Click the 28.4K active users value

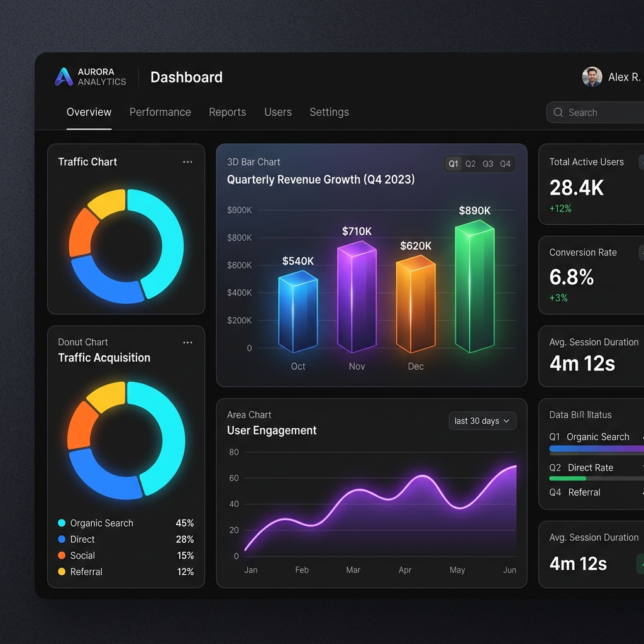(577, 187)
